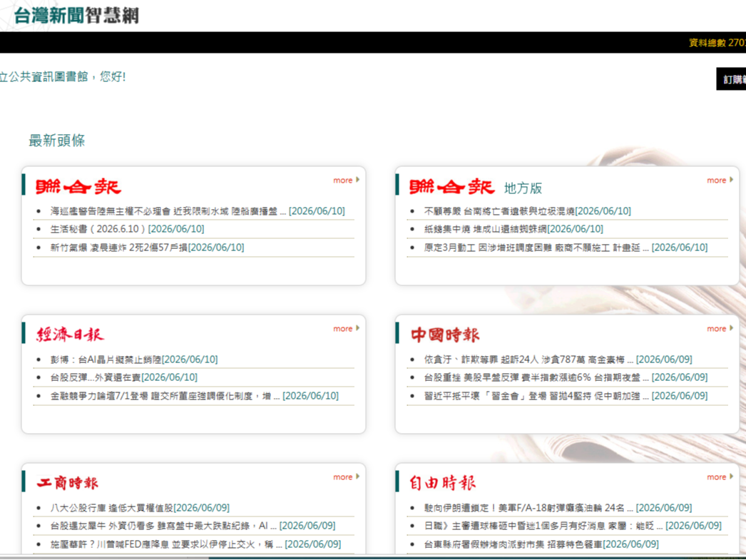Show more 經濟日報 headlines
The height and width of the screenshot is (560, 746).
coord(346,329)
